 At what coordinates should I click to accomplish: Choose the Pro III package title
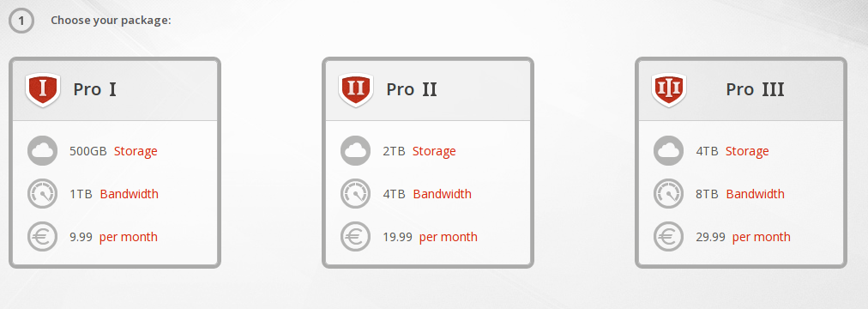755,89
